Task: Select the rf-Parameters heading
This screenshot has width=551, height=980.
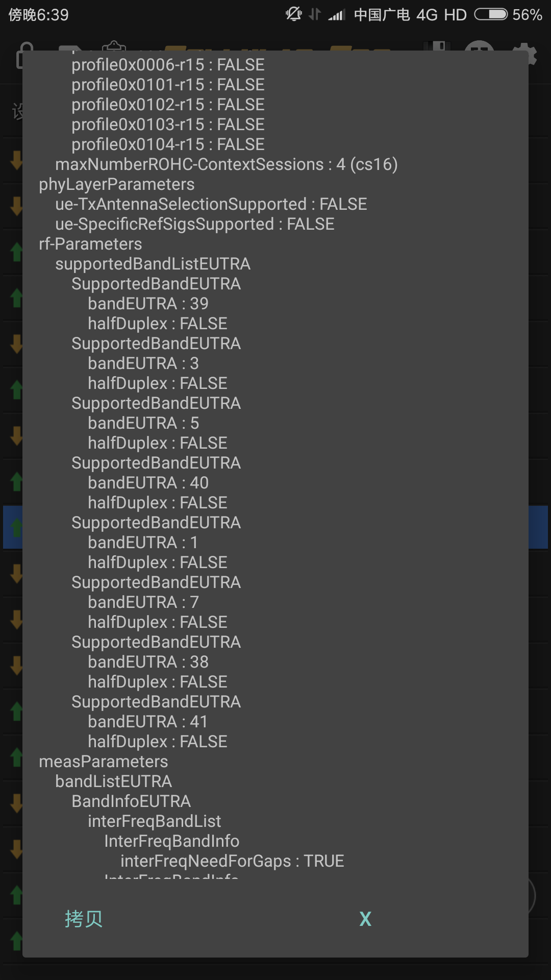Action: pyautogui.click(x=90, y=244)
